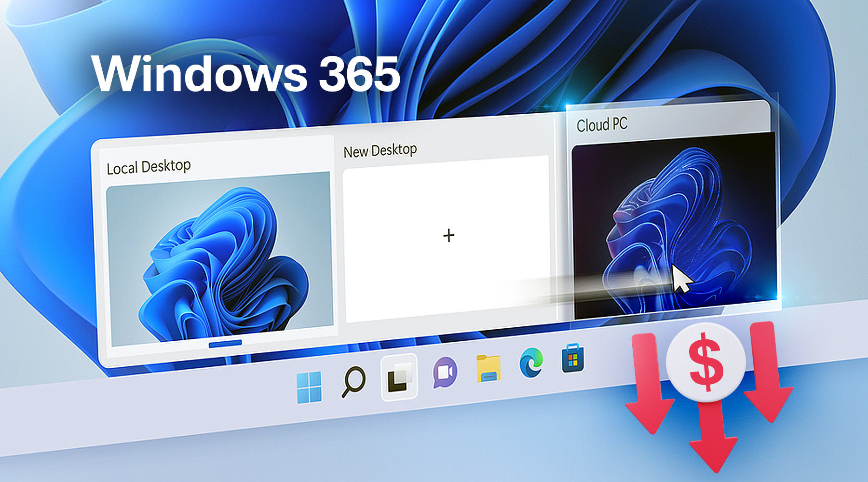Click the "New Desktop" label text

tap(380, 150)
